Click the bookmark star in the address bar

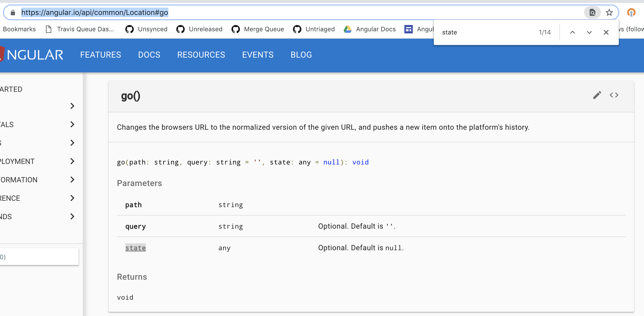tap(609, 12)
